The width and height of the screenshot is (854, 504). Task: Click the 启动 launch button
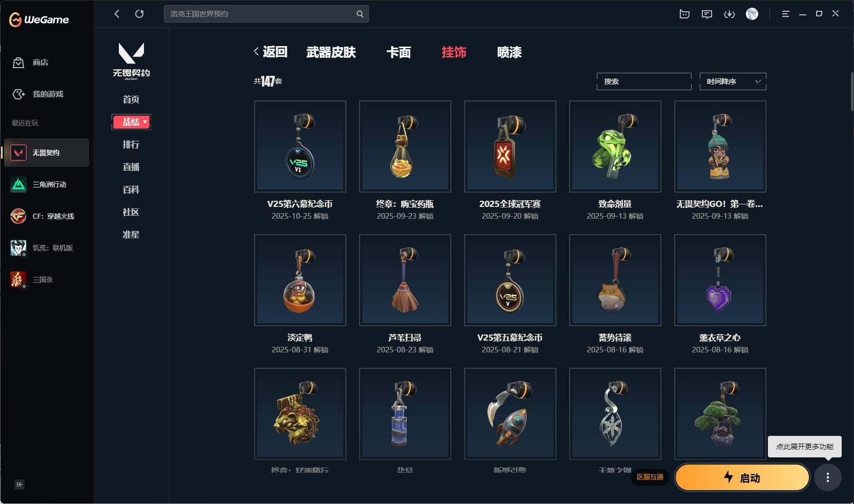pyautogui.click(x=742, y=477)
